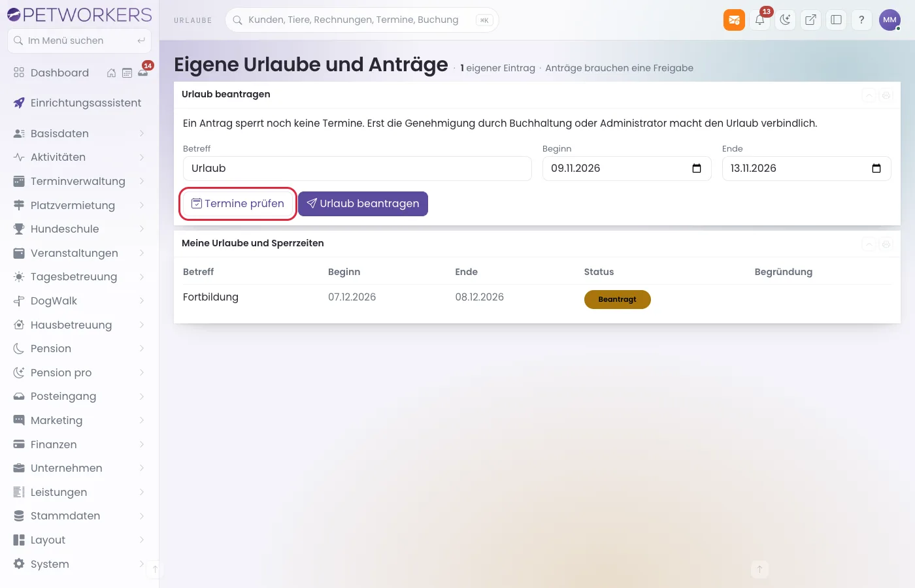Click the Urlaub beantragen button

(x=363, y=204)
